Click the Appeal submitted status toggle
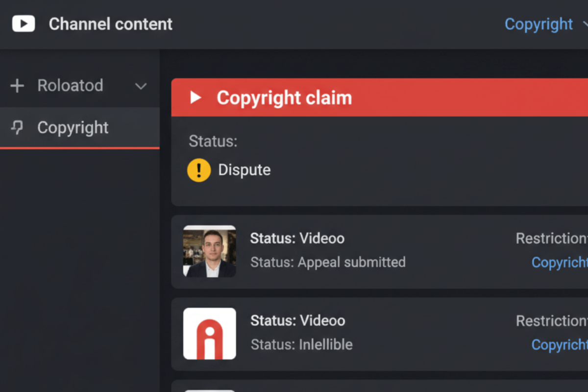588x392 pixels. tap(328, 262)
